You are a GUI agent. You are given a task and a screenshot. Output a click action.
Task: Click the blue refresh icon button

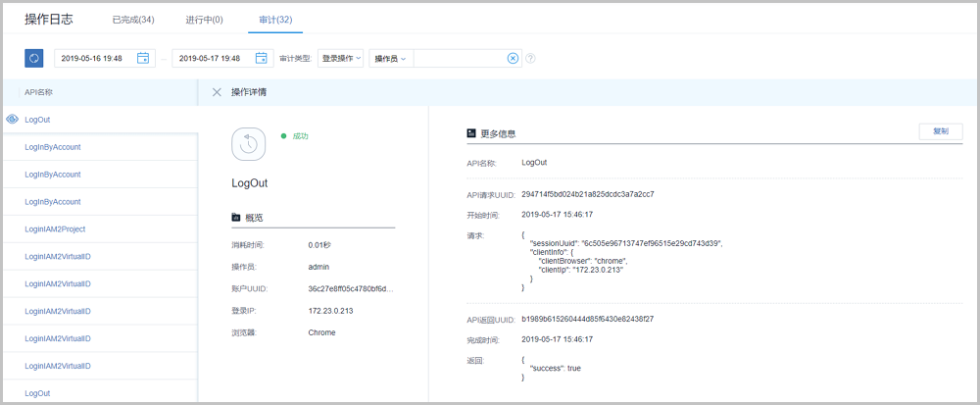pos(33,59)
